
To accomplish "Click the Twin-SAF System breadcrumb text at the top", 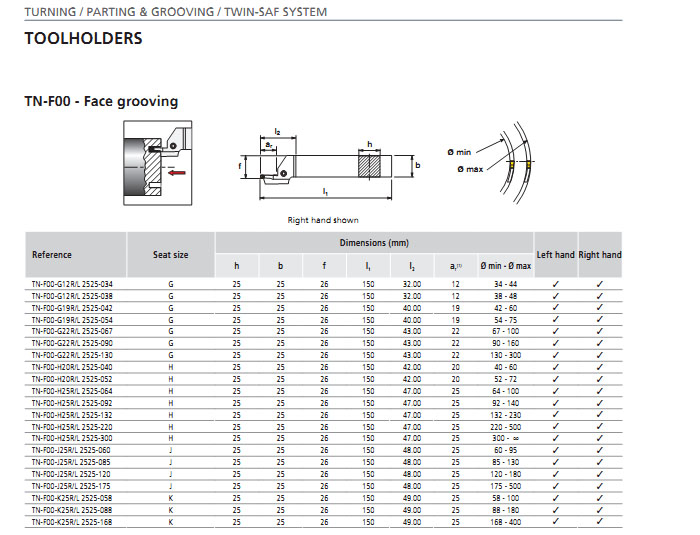I will [284, 12].
